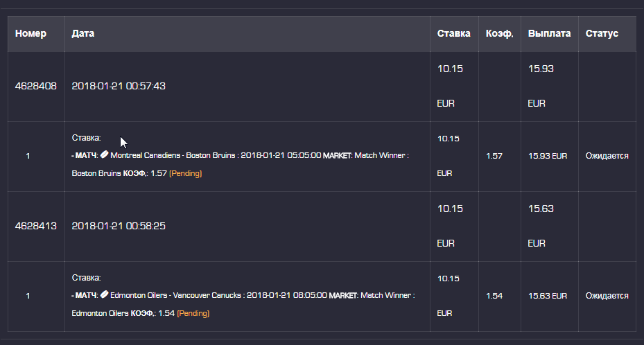Click the [Pending] label of the Edmonton Oilers bet

(193, 313)
